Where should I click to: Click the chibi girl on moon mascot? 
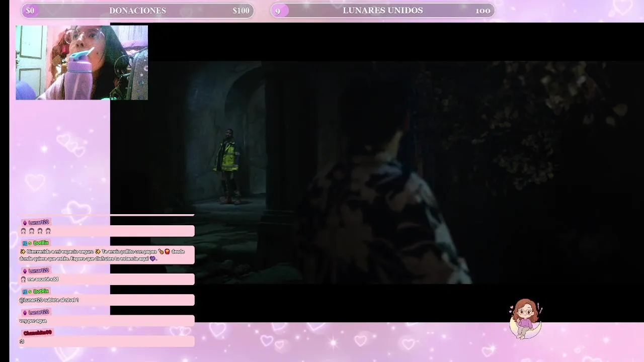click(525, 318)
